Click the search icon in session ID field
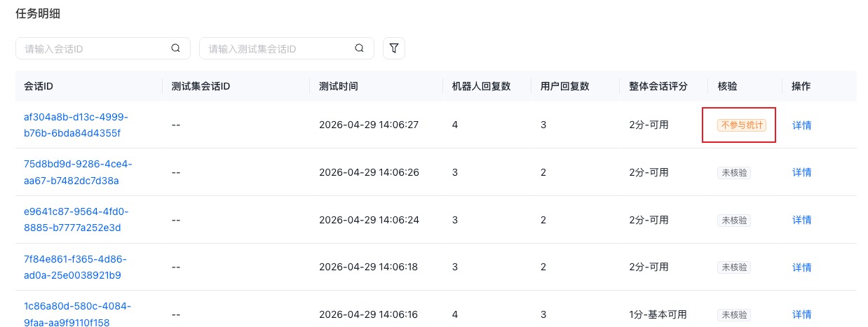This screenshot has width=868, height=327. [176, 48]
